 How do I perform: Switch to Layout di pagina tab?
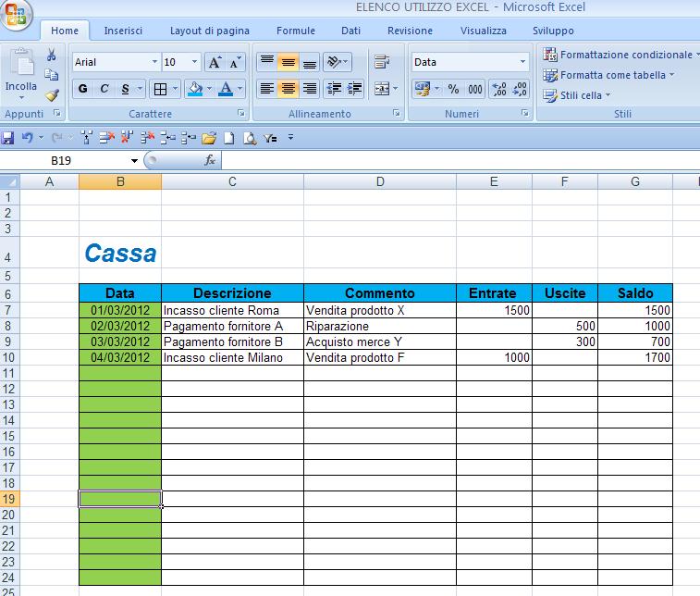click(209, 31)
